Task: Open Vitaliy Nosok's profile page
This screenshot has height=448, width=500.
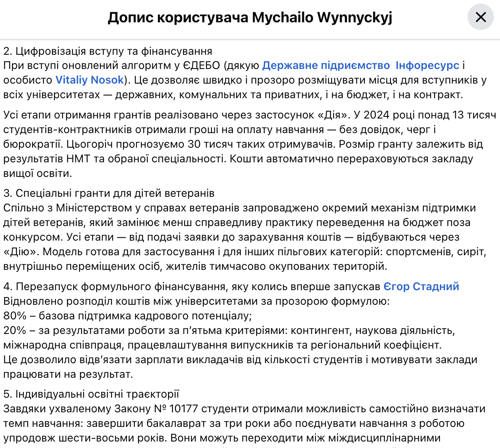Action: click(x=89, y=80)
